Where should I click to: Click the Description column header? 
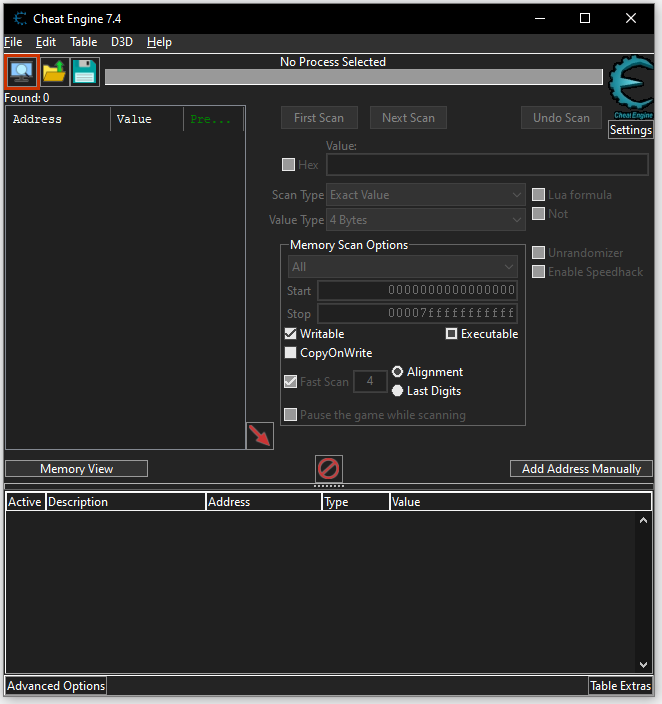point(125,502)
